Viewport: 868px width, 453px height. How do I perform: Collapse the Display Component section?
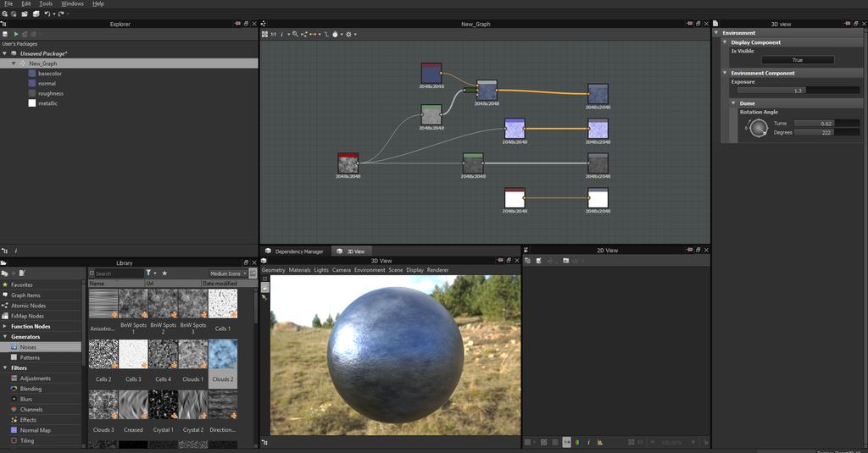tap(725, 42)
